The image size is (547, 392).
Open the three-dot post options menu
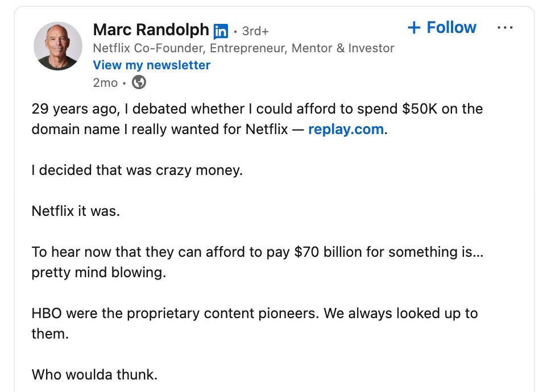coord(505,27)
